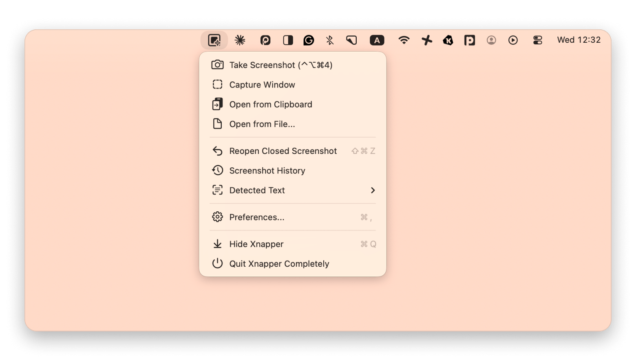Click the gear Preferences icon
The height and width of the screenshot is (364, 636).
point(217,217)
